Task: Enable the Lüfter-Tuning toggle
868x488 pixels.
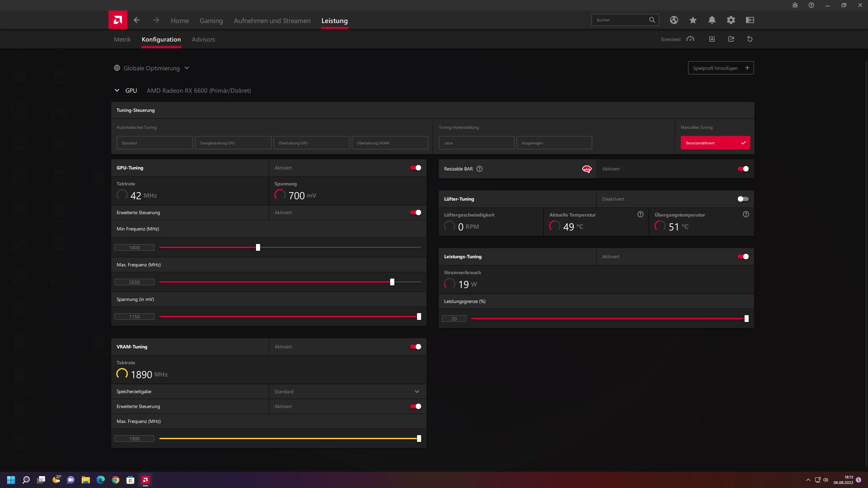Action: tap(743, 199)
